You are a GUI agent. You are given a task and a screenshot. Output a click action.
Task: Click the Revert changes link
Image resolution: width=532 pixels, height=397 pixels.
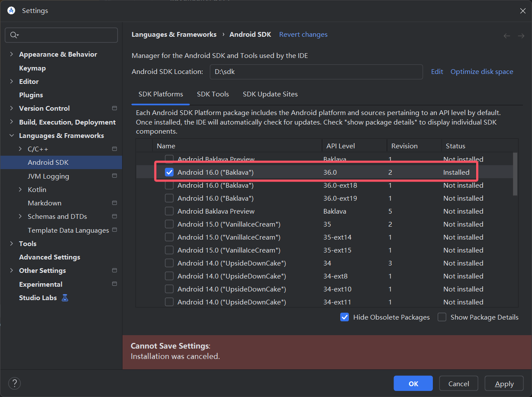tap(303, 35)
